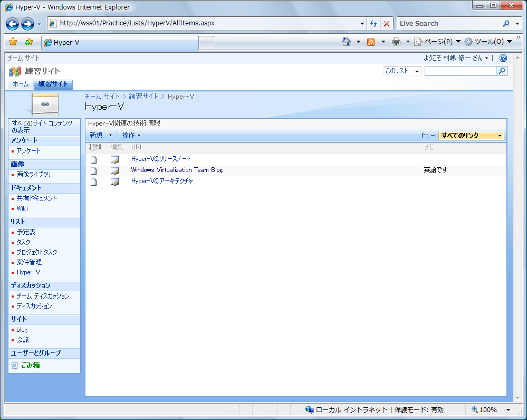Click the practice site people logo icon
The width and height of the screenshot is (527, 420).
point(15,71)
